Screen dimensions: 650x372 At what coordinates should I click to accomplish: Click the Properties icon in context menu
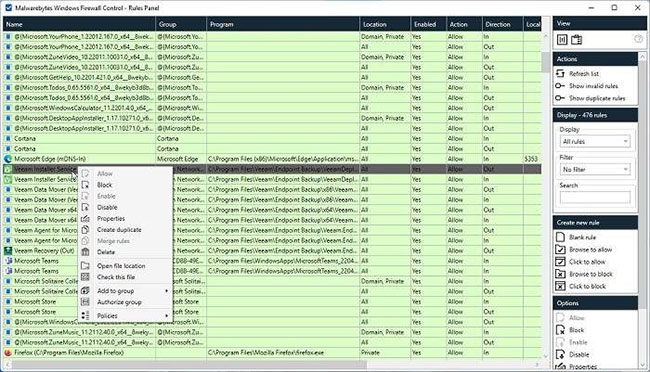85,218
